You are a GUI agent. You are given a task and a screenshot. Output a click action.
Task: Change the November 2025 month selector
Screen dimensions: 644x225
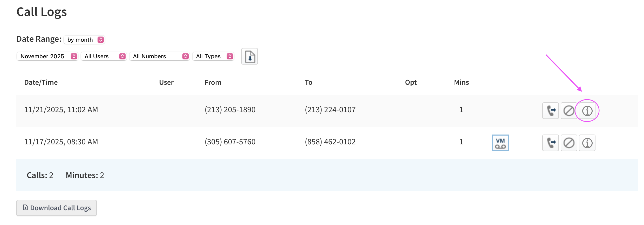[x=47, y=56]
